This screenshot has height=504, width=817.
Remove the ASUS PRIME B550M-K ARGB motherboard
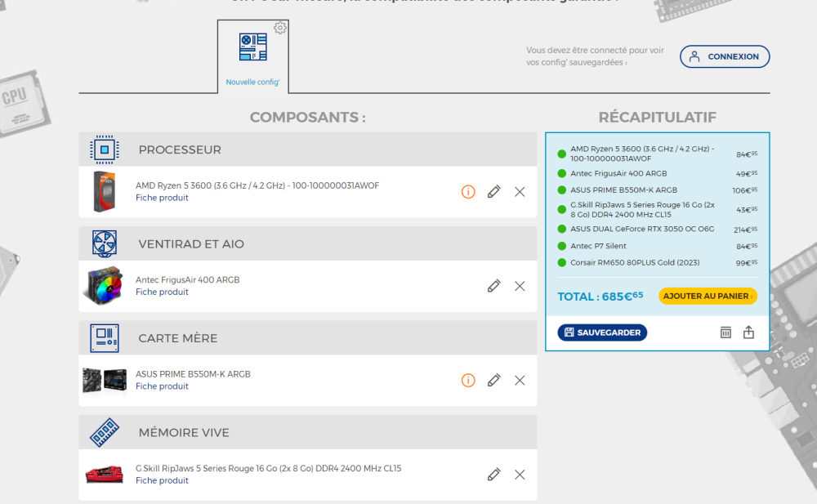click(x=520, y=381)
